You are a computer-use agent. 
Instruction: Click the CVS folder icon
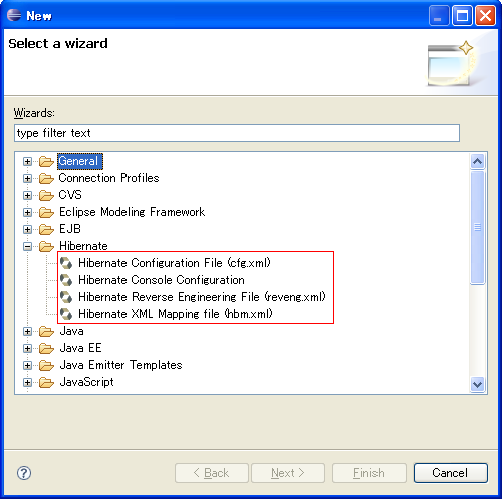(x=46, y=195)
